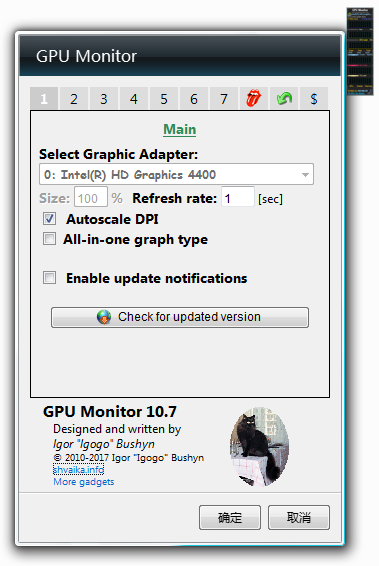Open the green arrow reset tab

click(x=284, y=98)
